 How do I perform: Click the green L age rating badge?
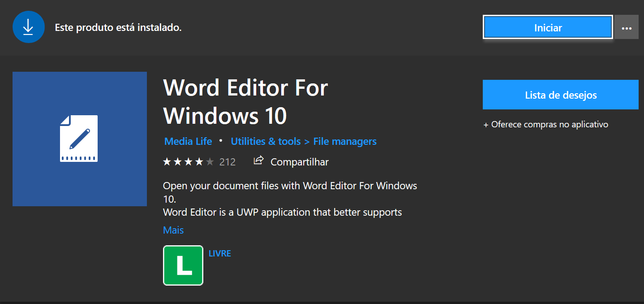(x=183, y=265)
